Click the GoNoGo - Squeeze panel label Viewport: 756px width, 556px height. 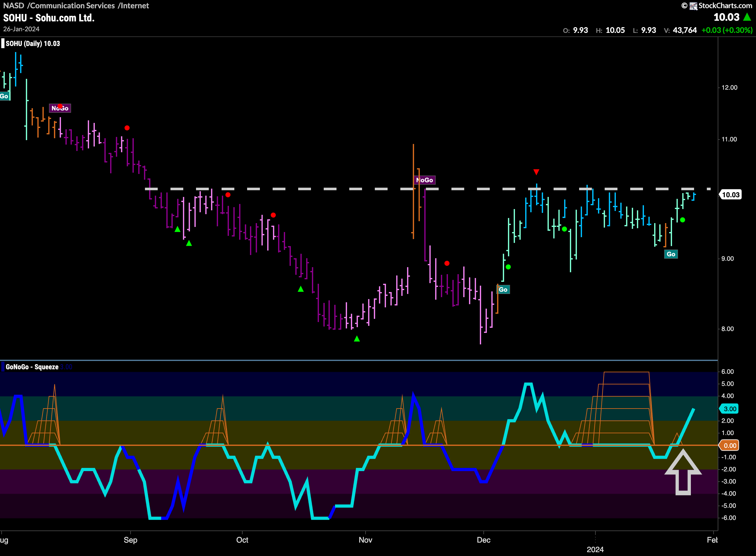coord(32,367)
